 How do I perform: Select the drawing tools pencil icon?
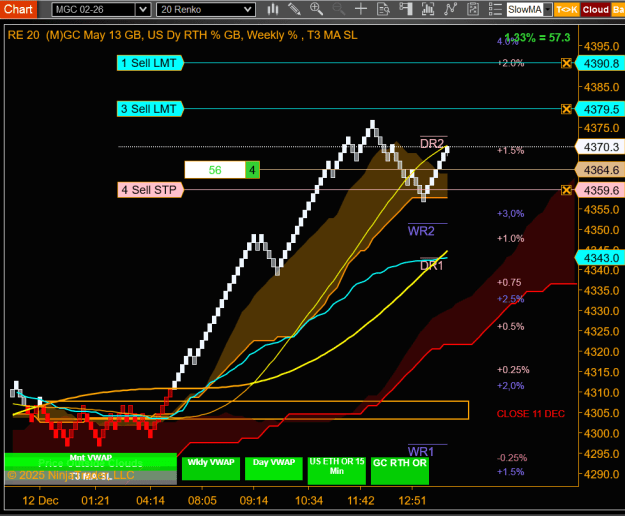point(294,9)
